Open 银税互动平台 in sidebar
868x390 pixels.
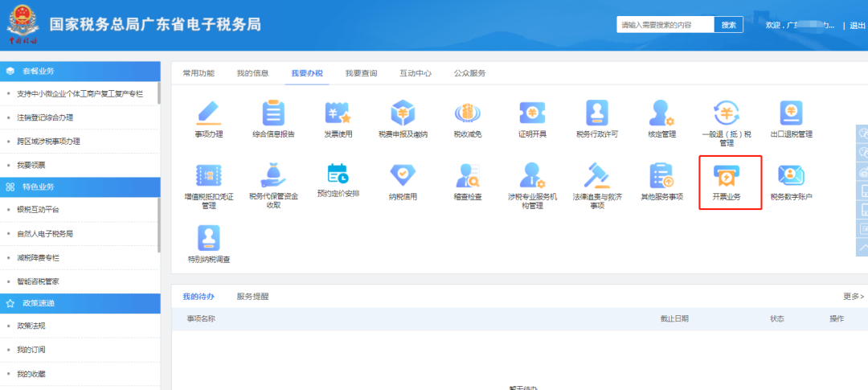tap(39, 209)
